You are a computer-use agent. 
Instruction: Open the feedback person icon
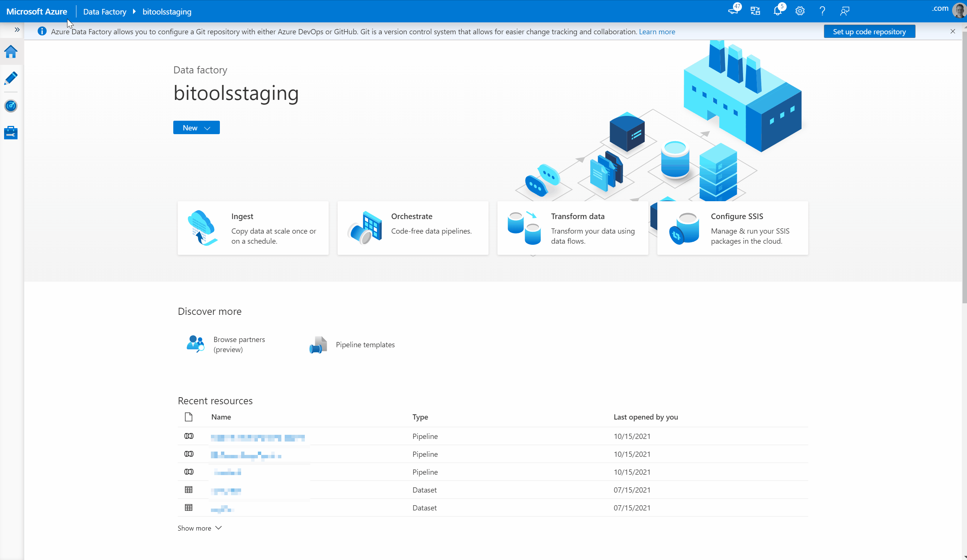844,11
